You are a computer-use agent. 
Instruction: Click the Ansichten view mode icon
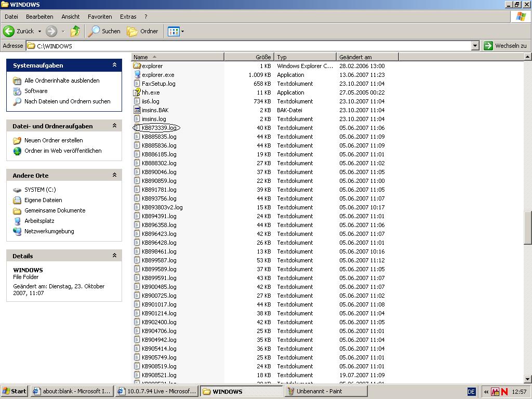[x=174, y=32]
